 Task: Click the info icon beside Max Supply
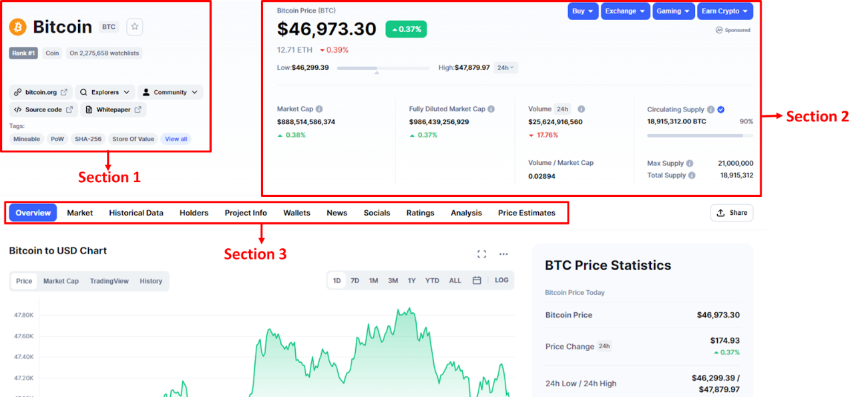tap(690, 163)
